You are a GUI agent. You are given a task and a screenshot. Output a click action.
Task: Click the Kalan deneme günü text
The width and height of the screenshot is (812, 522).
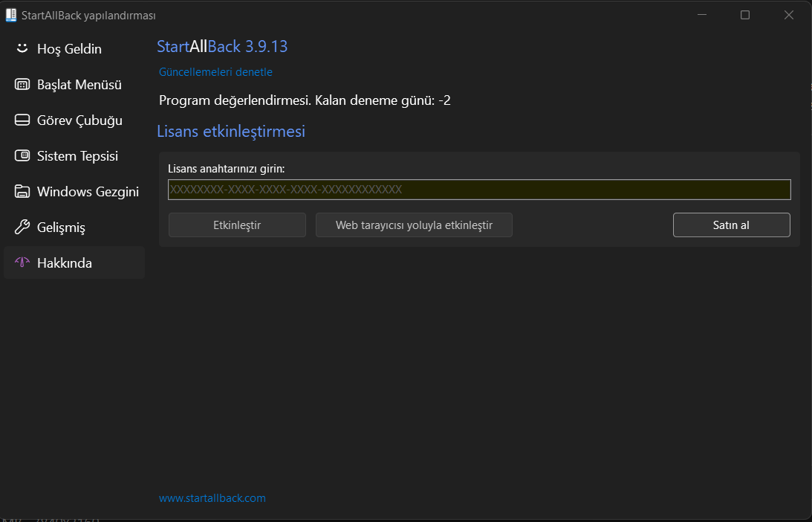383,100
